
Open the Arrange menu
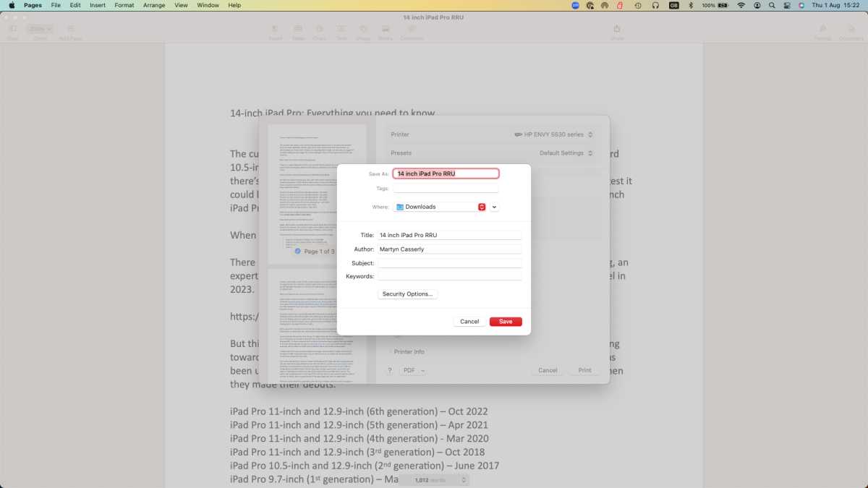[x=154, y=5]
